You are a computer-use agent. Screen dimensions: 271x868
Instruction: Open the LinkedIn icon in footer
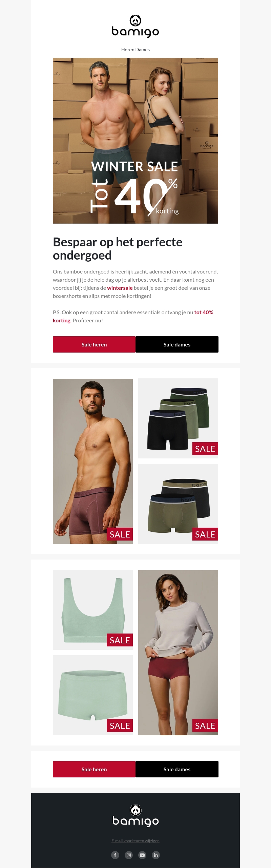point(156,855)
